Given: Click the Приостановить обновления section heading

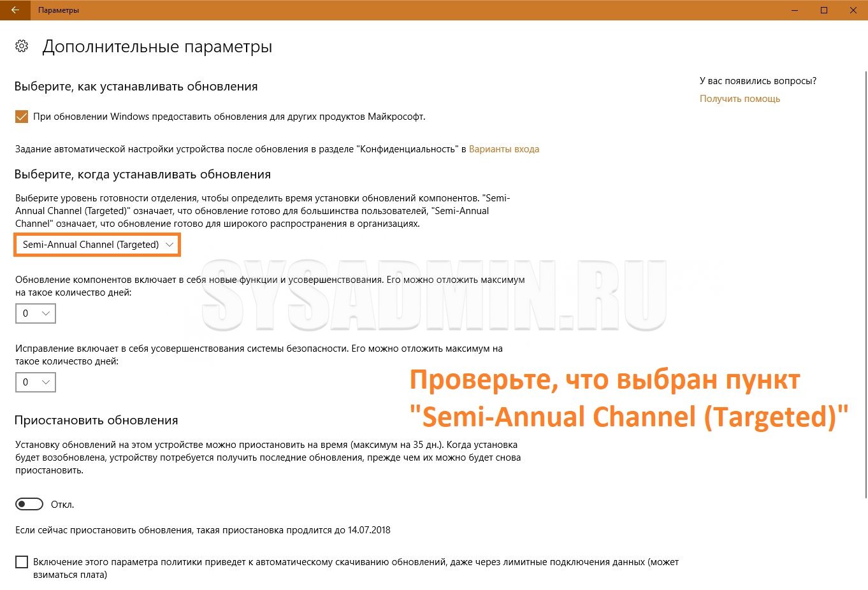Looking at the screenshot, I should point(96,421).
